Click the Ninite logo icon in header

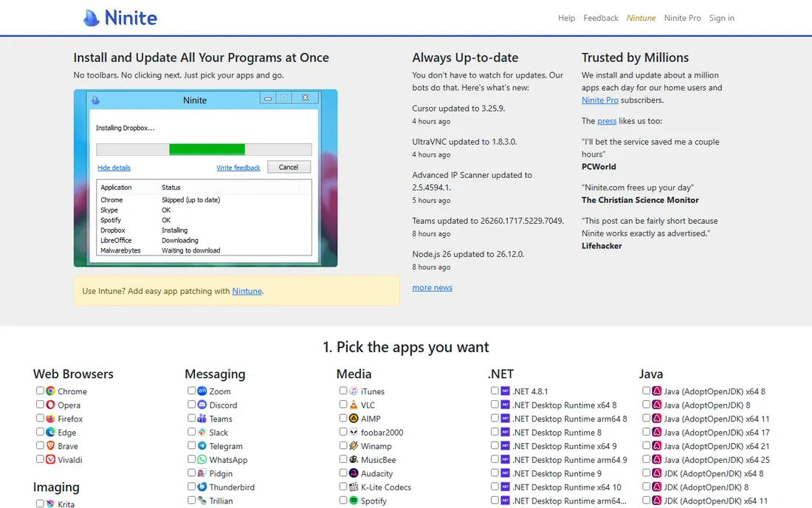tap(91, 18)
